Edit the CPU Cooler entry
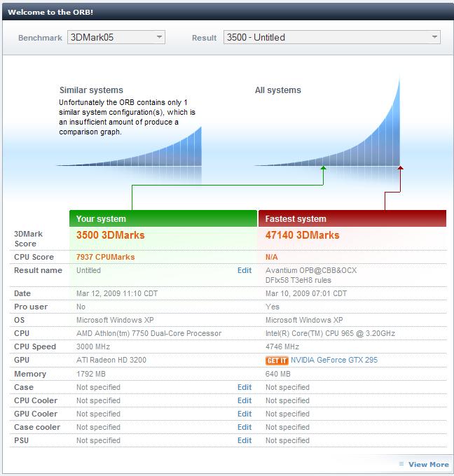The height and width of the screenshot is (476, 454). click(x=245, y=400)
